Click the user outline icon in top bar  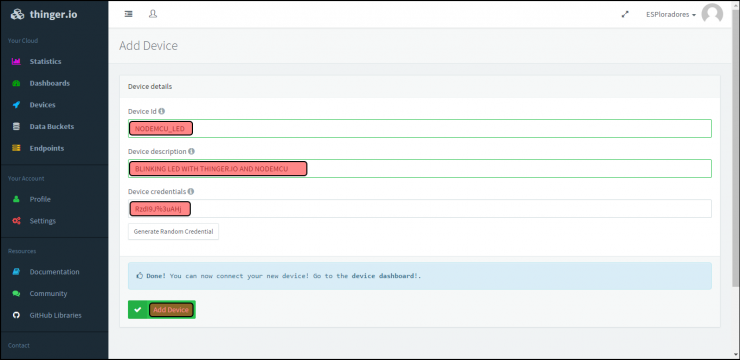click(152, 14)
